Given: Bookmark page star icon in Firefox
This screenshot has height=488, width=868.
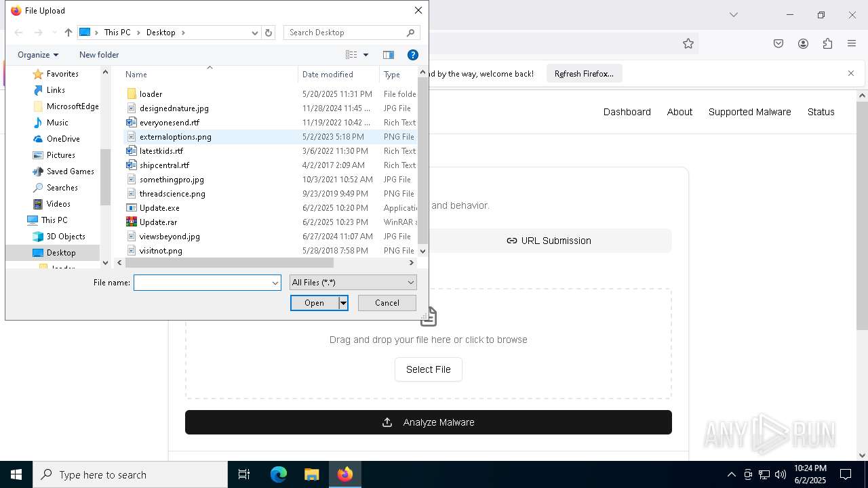Looking at the screenshot, I should tap(688, 43).
